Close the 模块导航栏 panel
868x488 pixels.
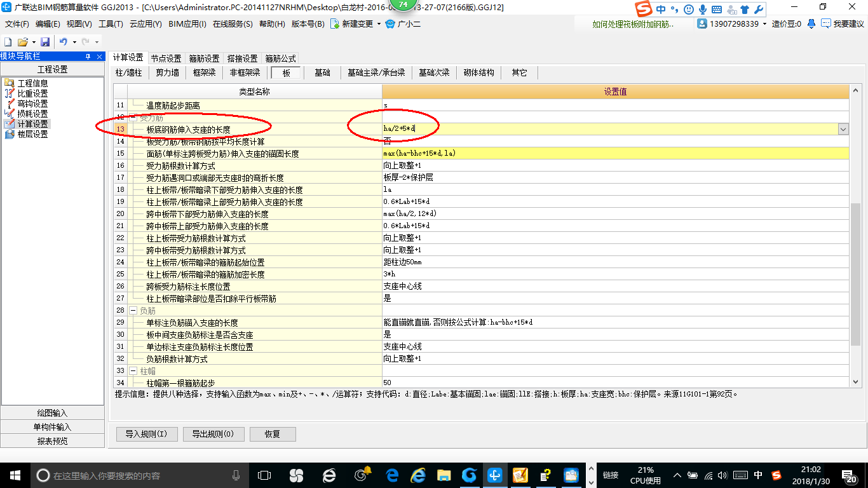99,57
